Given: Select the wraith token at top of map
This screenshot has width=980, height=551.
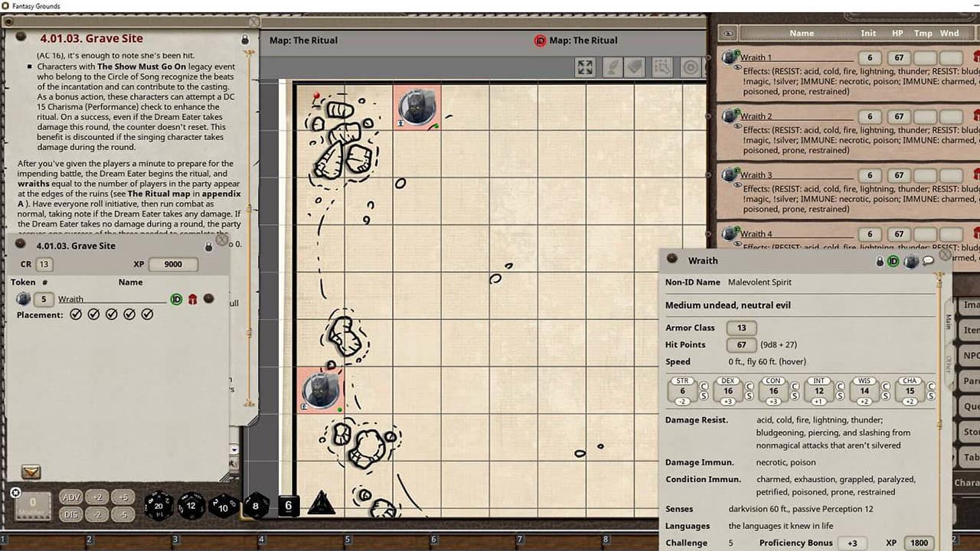Looking at the screenshot, I should [417, 106].
